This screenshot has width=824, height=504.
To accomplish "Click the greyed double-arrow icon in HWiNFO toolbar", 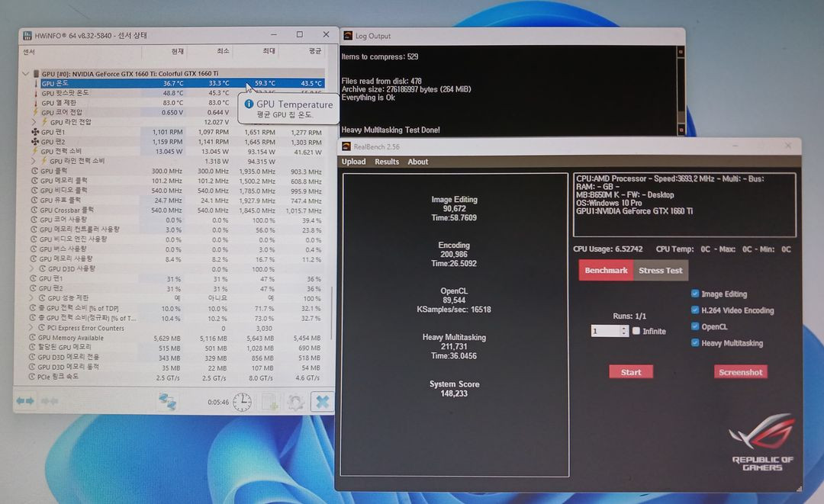I will point(49,401).
